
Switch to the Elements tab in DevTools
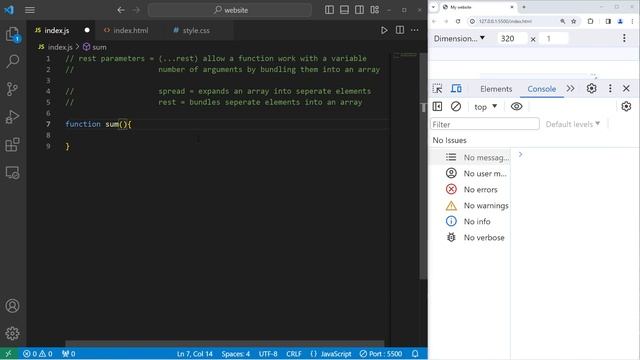click(x=496, y=89)
